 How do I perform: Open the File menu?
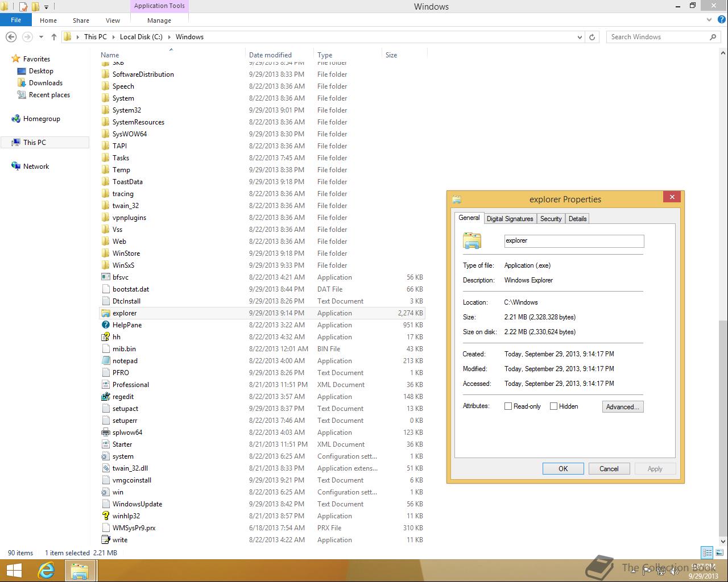point(16,20)
